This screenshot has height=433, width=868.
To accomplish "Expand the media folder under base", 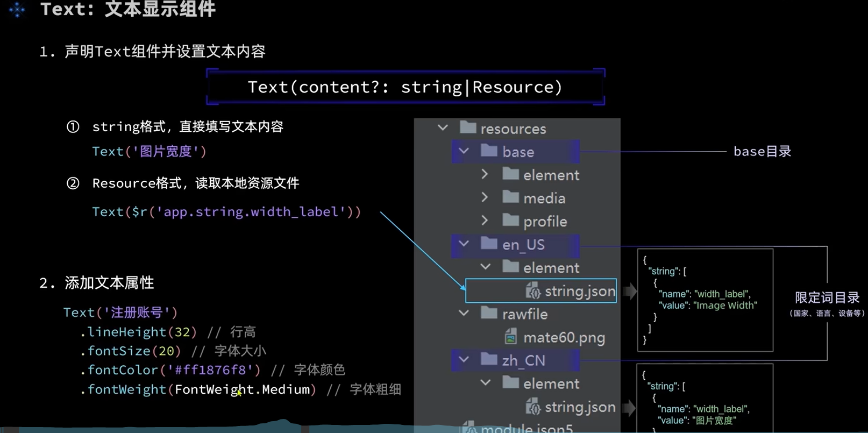I will tap(485, 197).
